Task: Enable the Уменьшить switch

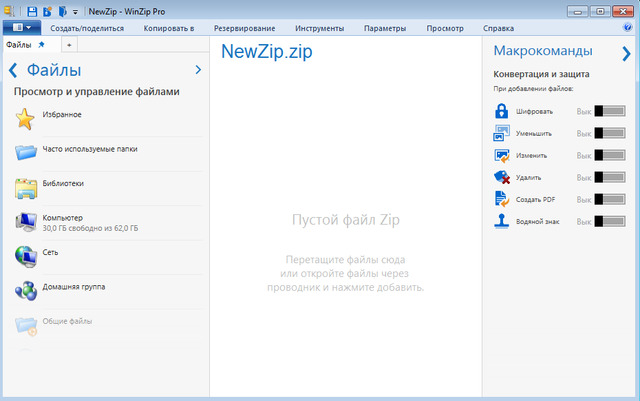Action: pos(610,133)
